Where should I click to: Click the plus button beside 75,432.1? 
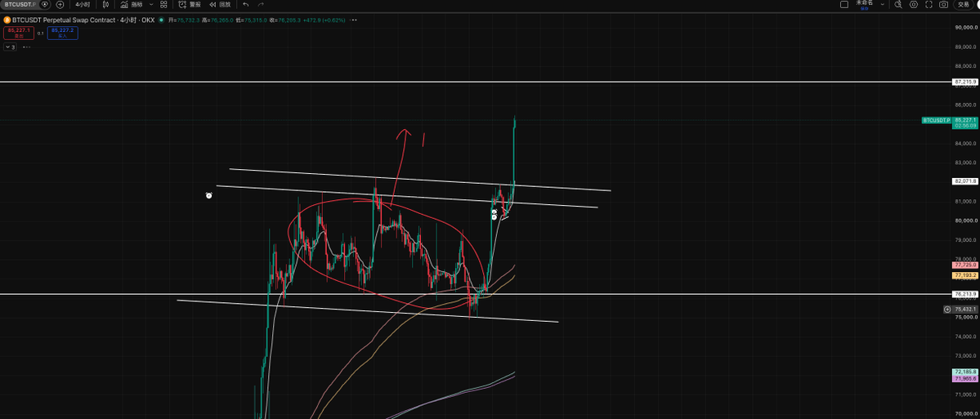947,309
